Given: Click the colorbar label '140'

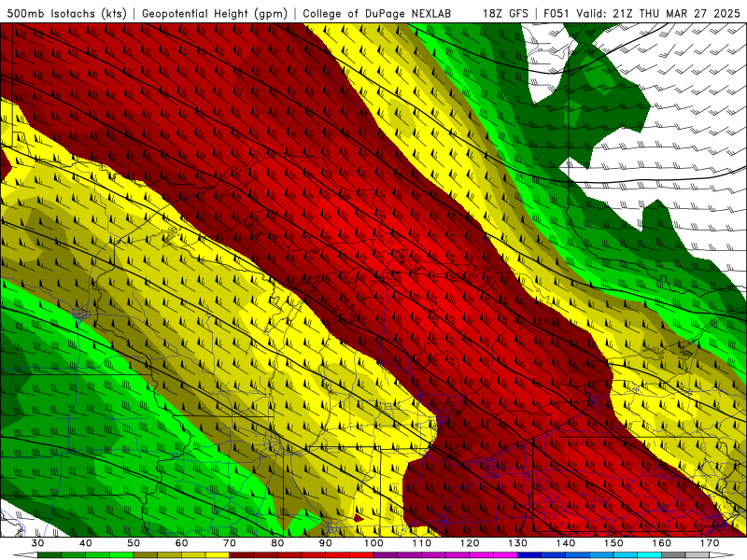Looking at the screenshot, I should pos(566,543).
